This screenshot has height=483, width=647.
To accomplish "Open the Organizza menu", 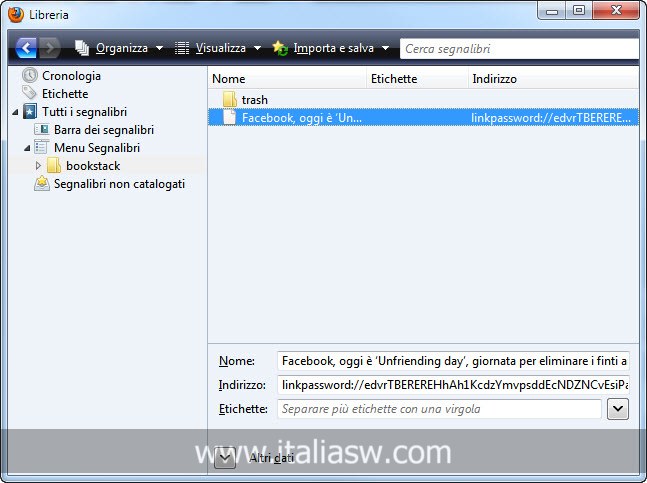I will coord(119,48).
